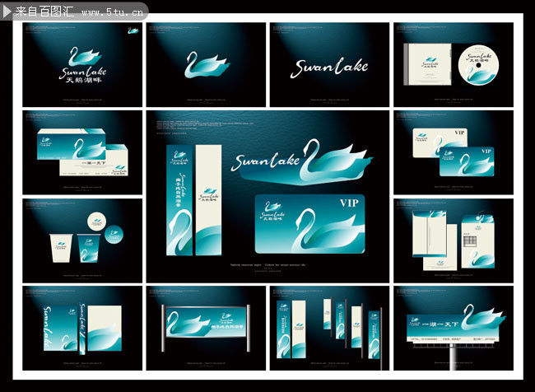Viewport: 535px width, 392px height.
Task: Click the standalone swan emblem panel
Action: pos(206,64)
